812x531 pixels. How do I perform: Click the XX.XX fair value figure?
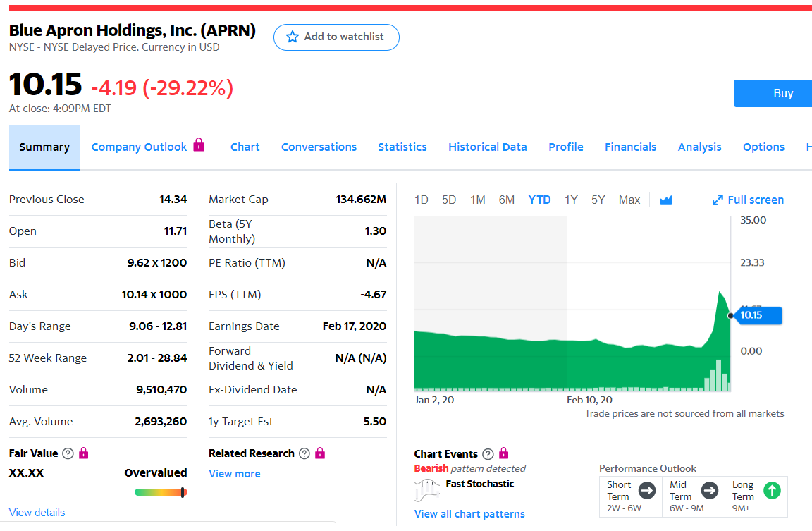pos(26,473)
